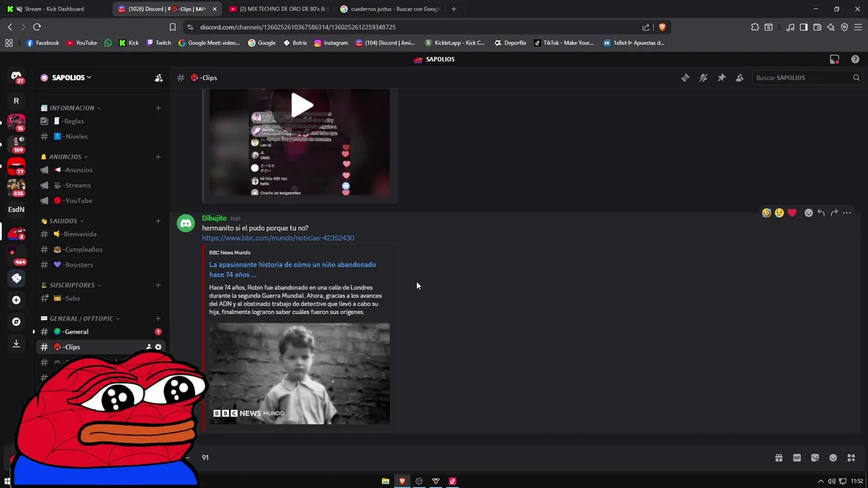Open Discover servers compass icon
868x488 pixels.
pyautogui.click(x=16, y=321)
